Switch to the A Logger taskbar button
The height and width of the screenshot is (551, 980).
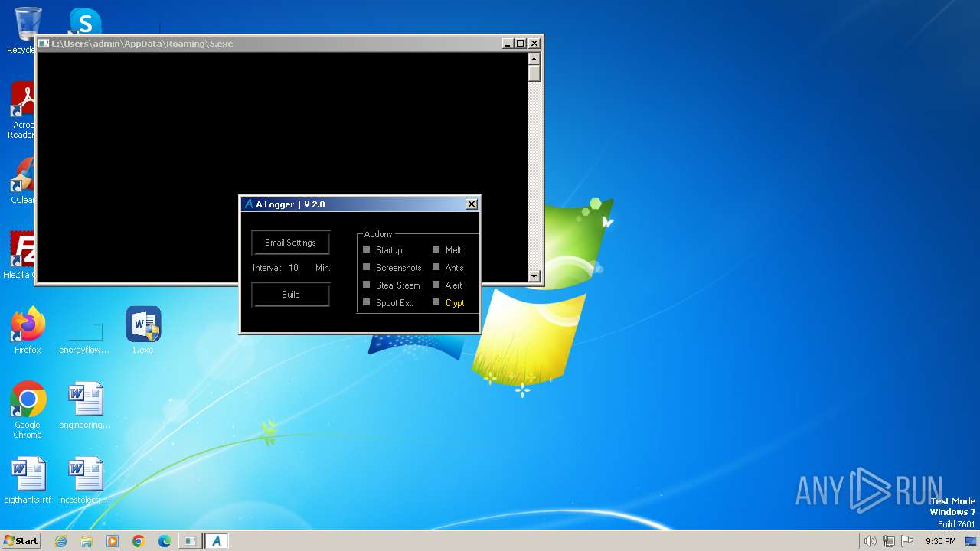(216, 541)
